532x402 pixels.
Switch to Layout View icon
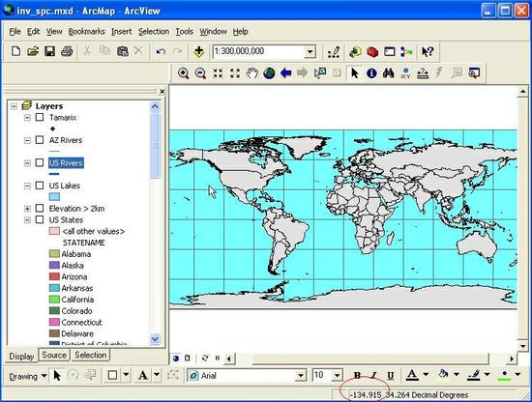point(188,358)
